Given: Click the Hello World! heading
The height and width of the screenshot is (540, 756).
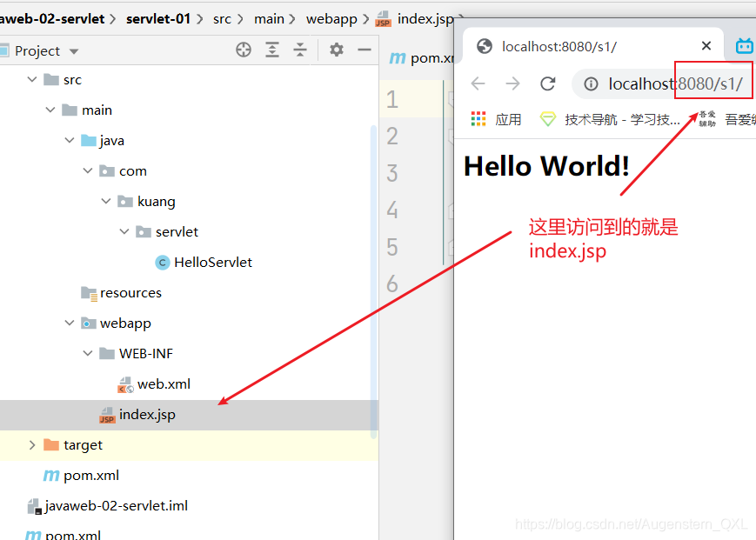Looking at the screenshot, I should 546,166.
